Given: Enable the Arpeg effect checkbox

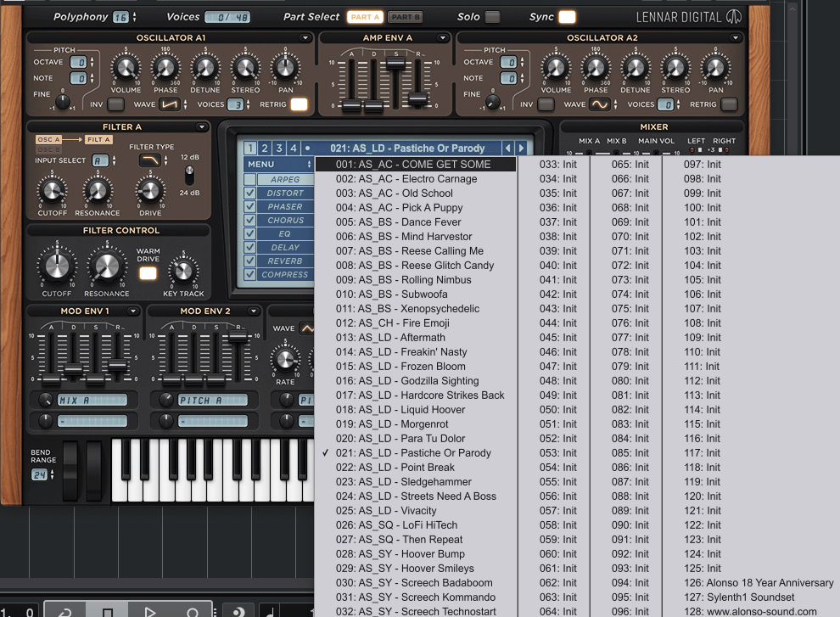Looking at the screenshot, I should coord(249,180).
